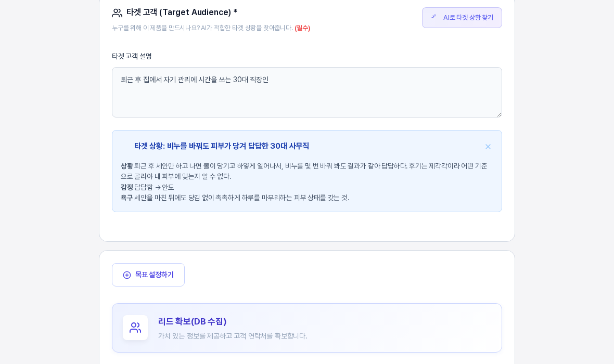Click the AI로 타겟 상황 찾기 button

[x=462, y=18]
